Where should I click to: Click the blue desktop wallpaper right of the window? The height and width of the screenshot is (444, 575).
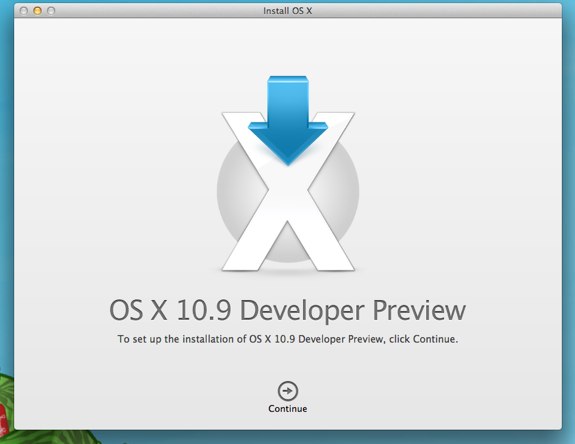pyautogui.click(x=568, y=220)
